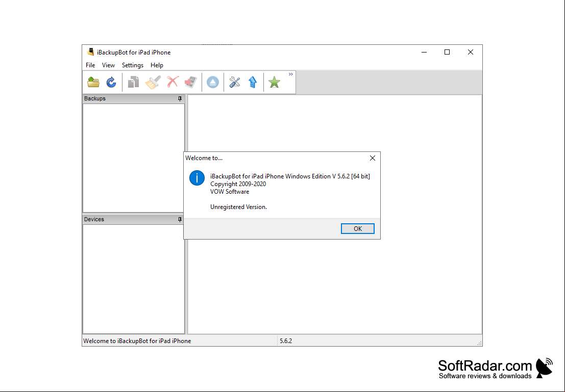The height and width of the screenshot is (392, 565).
Task: Click the 'VOW Software' text
Action: click(x=230, y=192)
